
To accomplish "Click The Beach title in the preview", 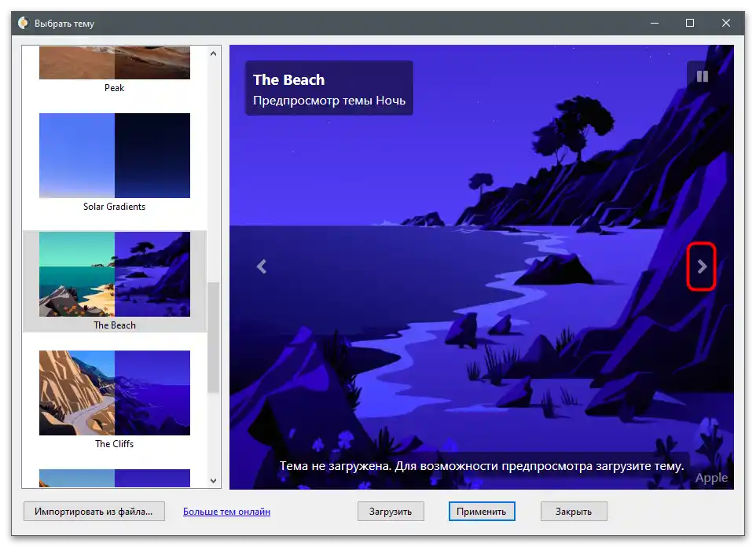I will [x=288, y=79].
